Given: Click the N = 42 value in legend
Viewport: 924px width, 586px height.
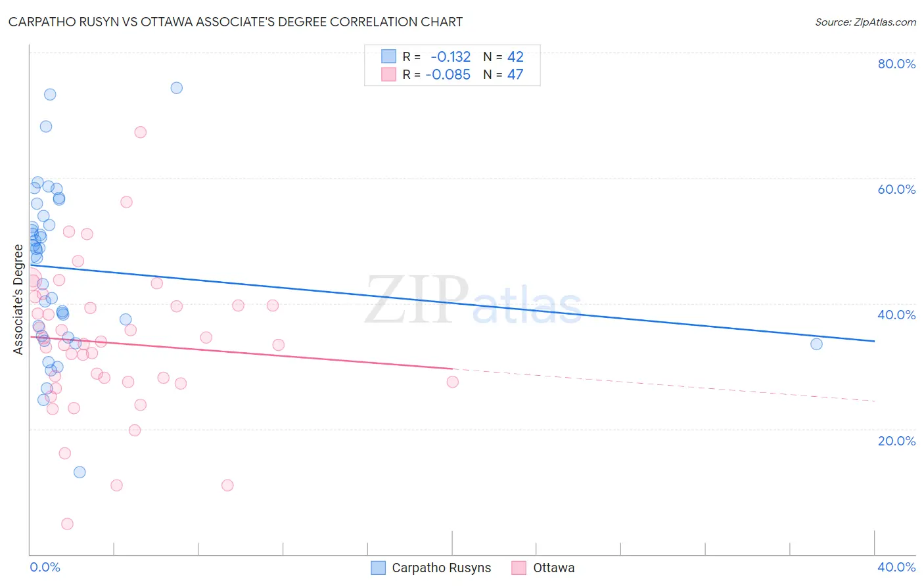Looking at the screenshot, I should [503, 56].
